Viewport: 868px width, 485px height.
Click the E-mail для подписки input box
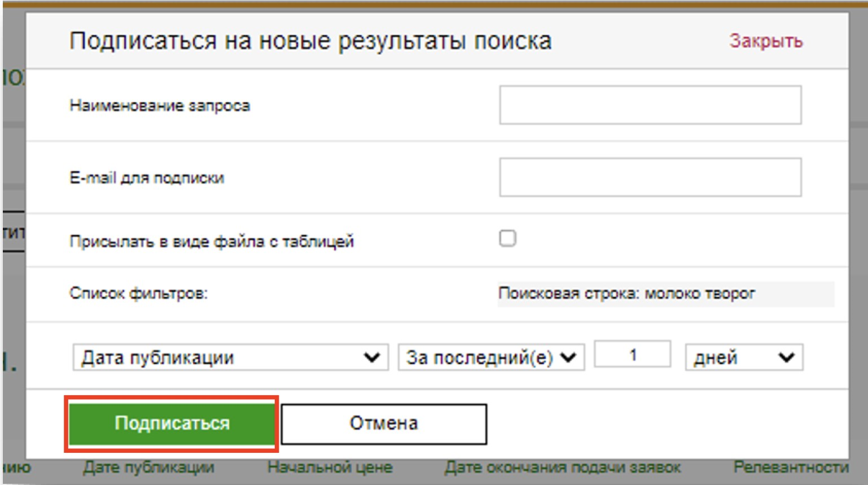(x=650, y=177)
